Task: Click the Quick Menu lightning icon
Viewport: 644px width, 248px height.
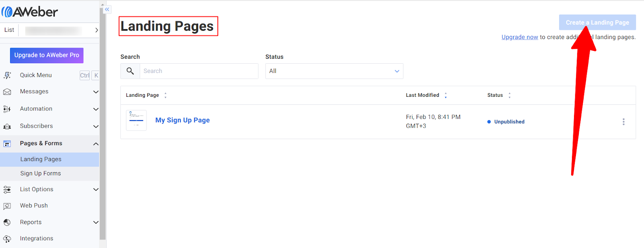Action: pos(7,75)
